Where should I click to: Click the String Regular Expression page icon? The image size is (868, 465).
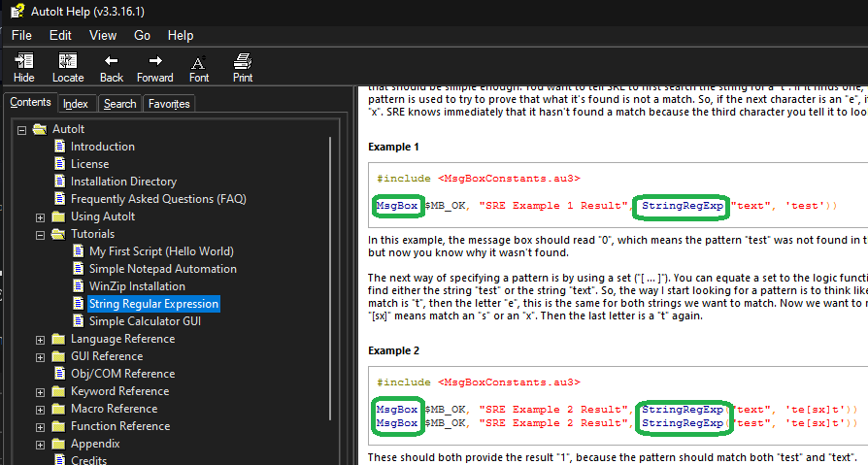(x=79, y=303)
